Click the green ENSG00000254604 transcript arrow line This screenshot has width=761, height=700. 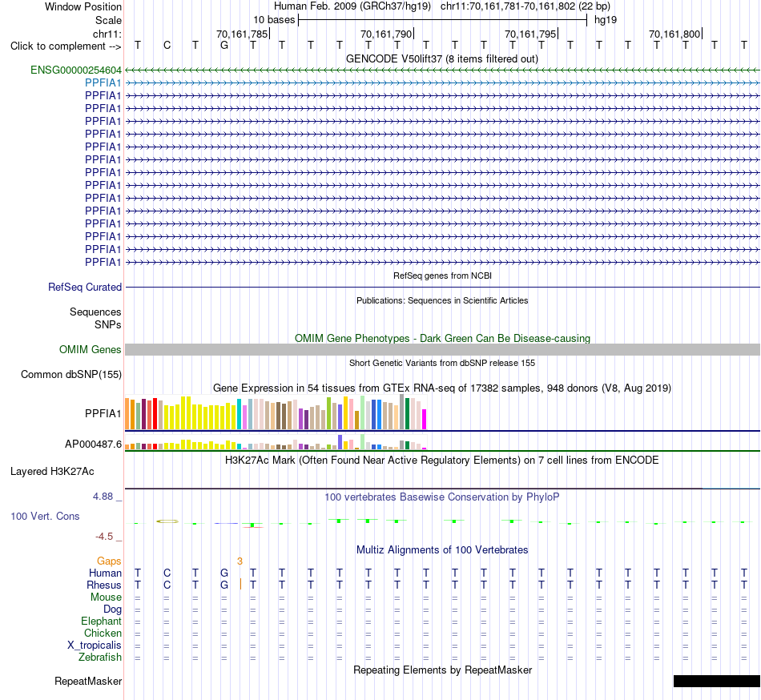coord(442,70)
